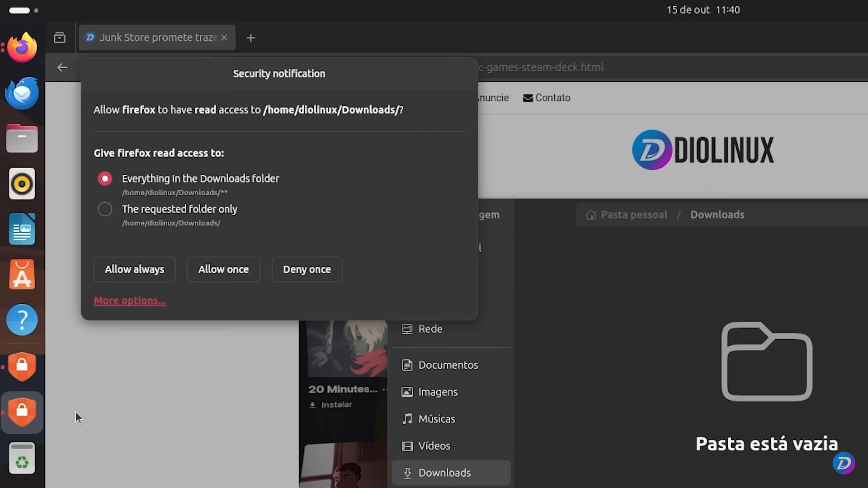Select Documentos in the file picker sidebar
This screenshot has height=488, width=868.
(x=448, y=365)
